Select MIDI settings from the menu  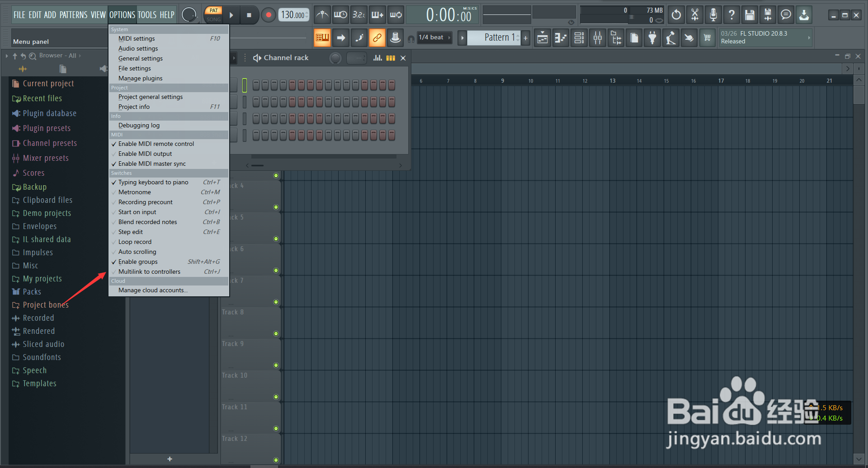[x=137, y=38]
